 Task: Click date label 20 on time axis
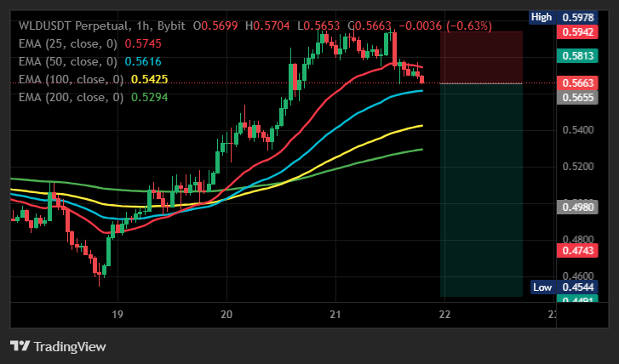click(226, 315)
